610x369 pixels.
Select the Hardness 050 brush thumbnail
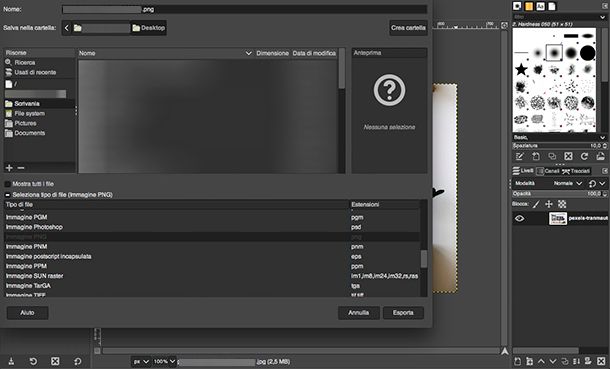pos(554,52)
